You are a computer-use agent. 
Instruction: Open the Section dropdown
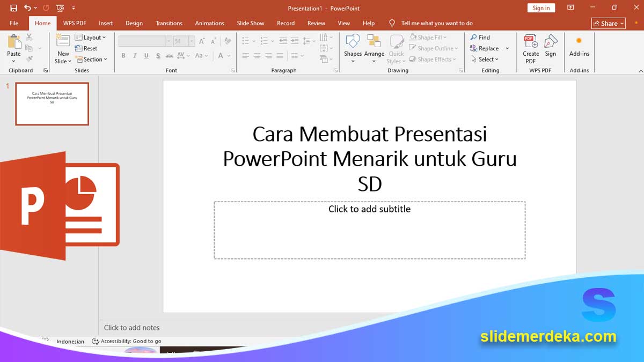tap(91, 60)
